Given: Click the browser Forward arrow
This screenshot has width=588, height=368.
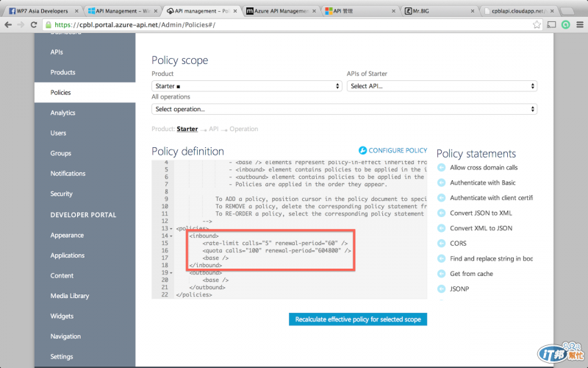Looking at the screenshot, I should [21, 25].
